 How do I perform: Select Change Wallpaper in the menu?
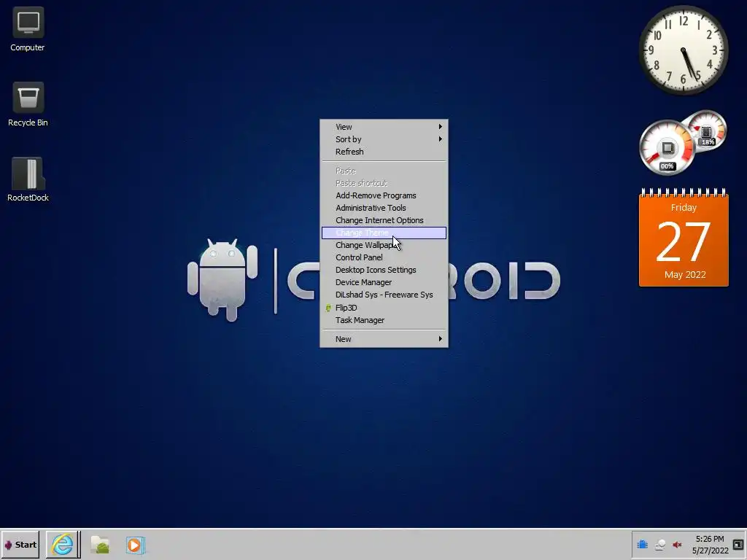[384, 245]
